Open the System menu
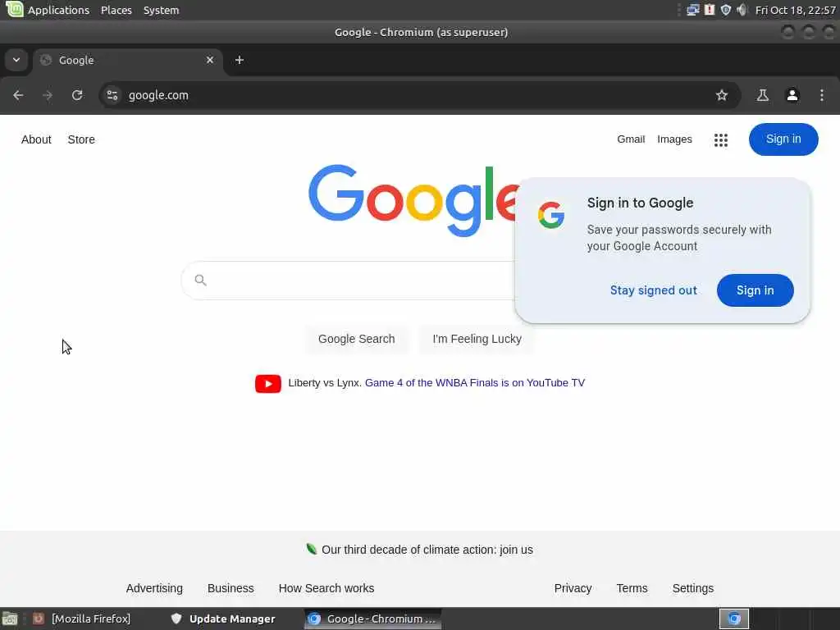 [x=162, y=10]
